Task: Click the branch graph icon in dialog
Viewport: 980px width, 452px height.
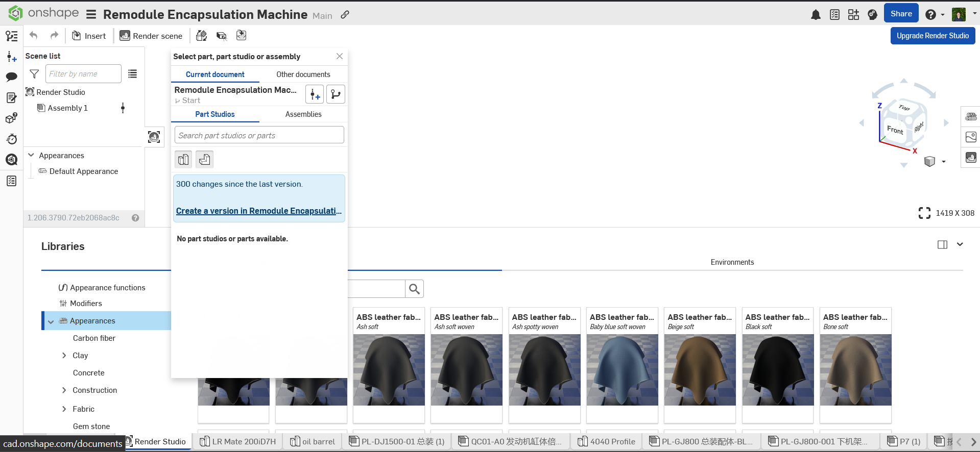Action: tap(336, 94)
